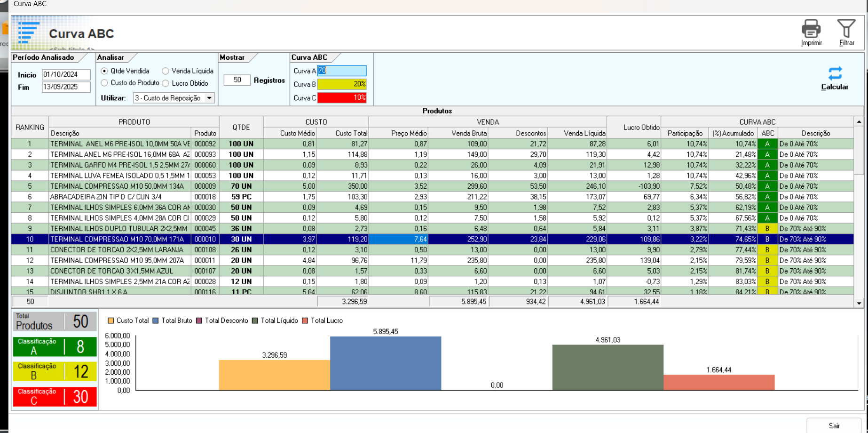Open the Filtrar funnel icon
This screenshot has height=433, width=868.
tap(846, 29)
